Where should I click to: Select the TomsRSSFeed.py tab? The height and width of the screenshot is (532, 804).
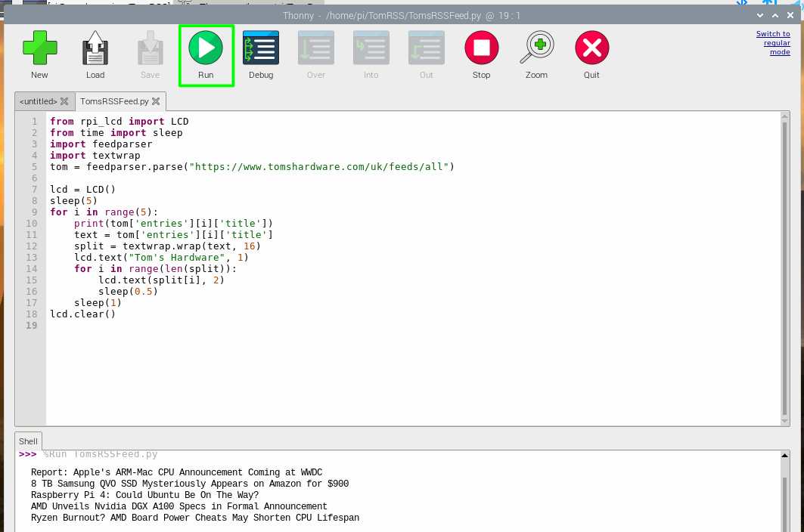(113, 101)
